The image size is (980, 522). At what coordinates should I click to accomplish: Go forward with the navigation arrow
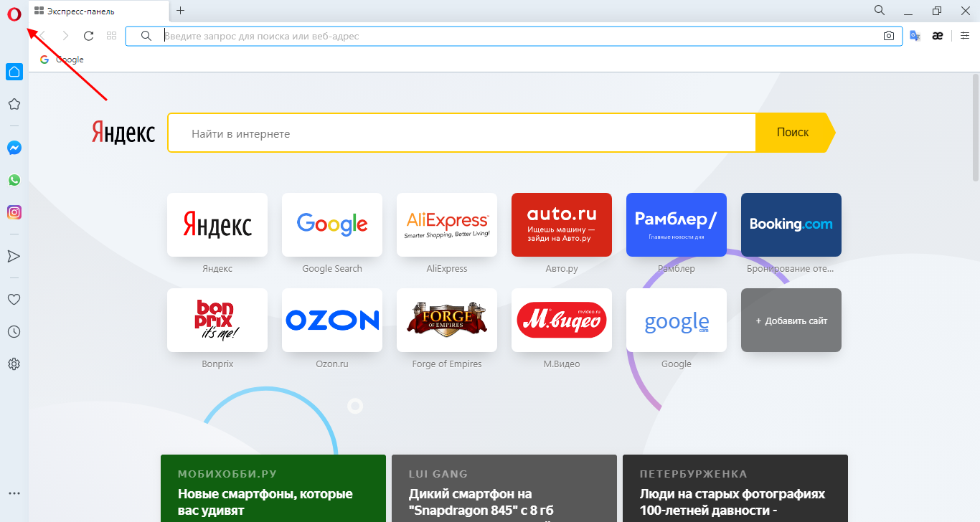(x=66, y=36)
